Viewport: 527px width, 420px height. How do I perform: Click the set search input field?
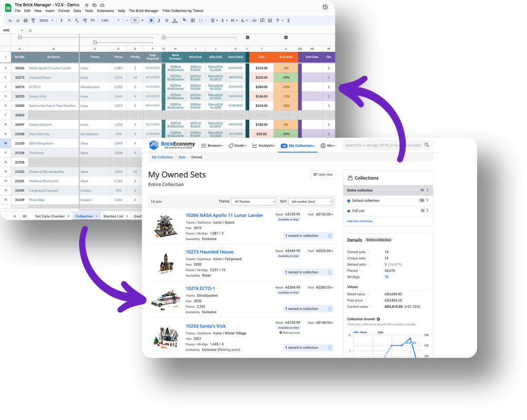(383, 145)
